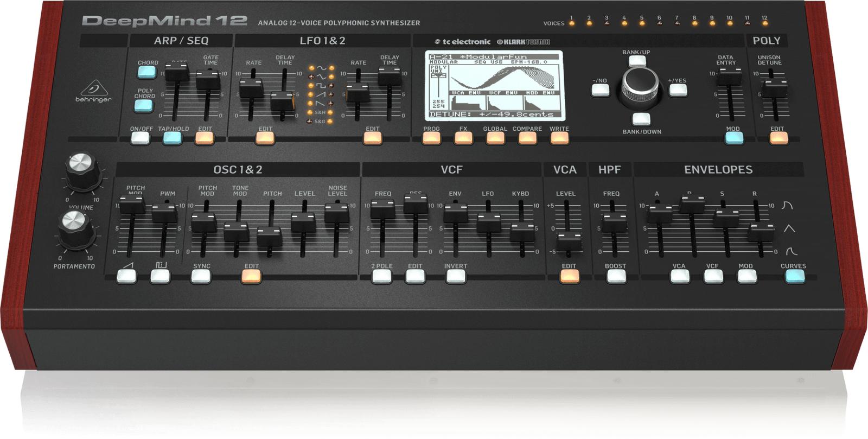
Task: Open the PROG menu
Action: [x=431, y=138]
